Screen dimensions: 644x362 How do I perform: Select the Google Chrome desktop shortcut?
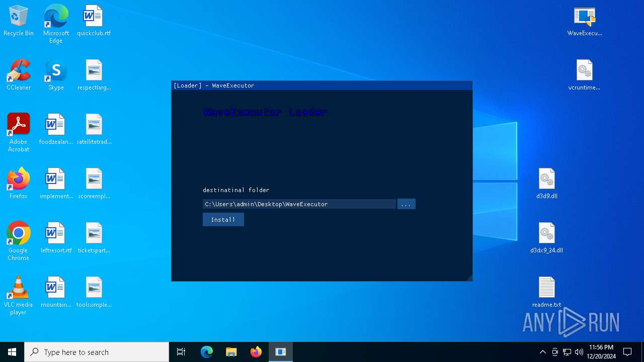pos(19,241)
